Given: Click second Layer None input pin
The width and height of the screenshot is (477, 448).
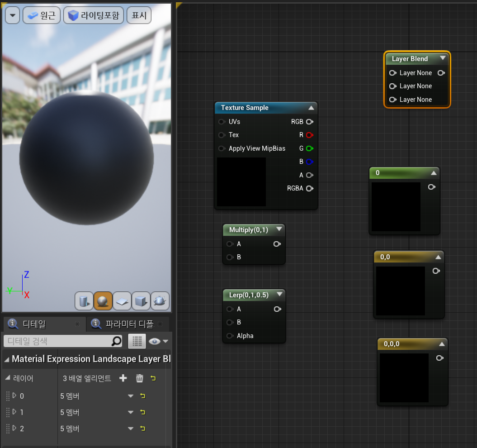Looking at the screenshot, I should coord(393,86).
